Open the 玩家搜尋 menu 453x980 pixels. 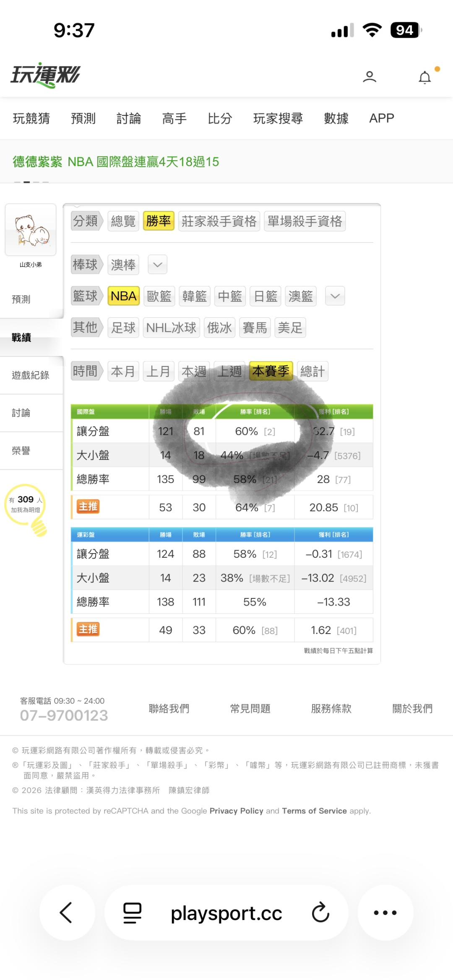[x=278, y=119]
